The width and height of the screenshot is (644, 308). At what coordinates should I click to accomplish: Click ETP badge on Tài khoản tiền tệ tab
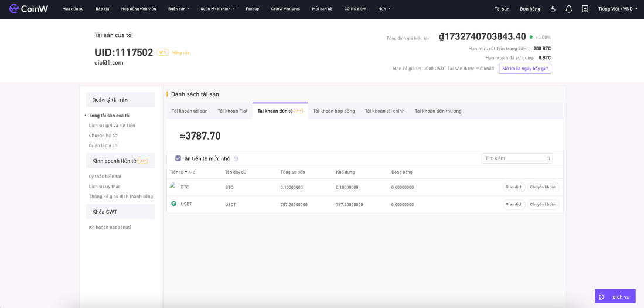[299, 111]
